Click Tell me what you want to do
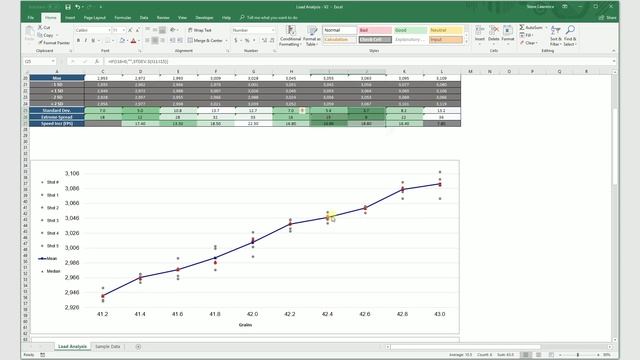Image resolution: width=640 pixels, height=360 pixels. pyautogui.click(x=269, y=18)
